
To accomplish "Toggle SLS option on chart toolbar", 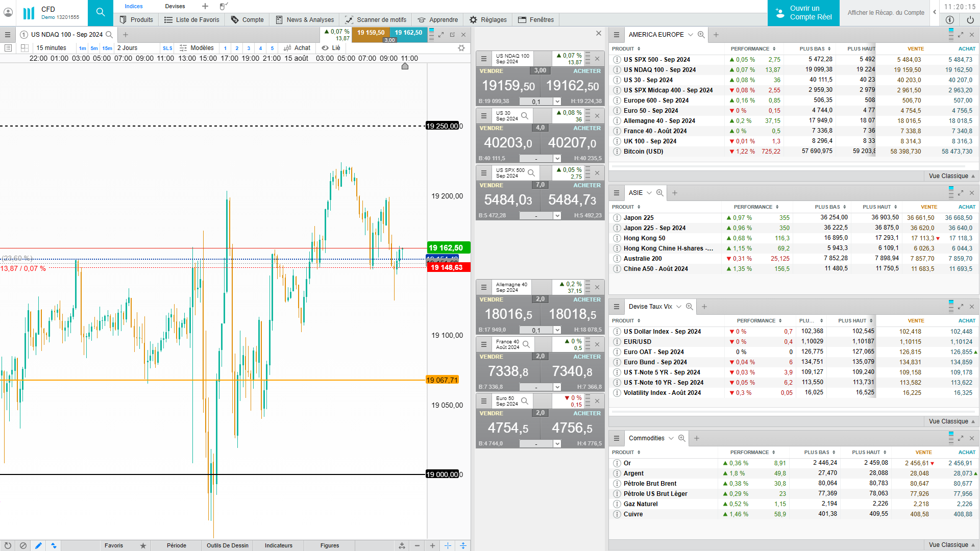I will (167, 48).
